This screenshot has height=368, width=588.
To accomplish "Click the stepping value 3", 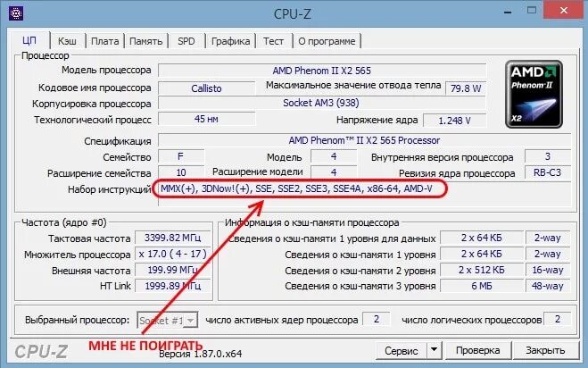I will click(548, 156).
